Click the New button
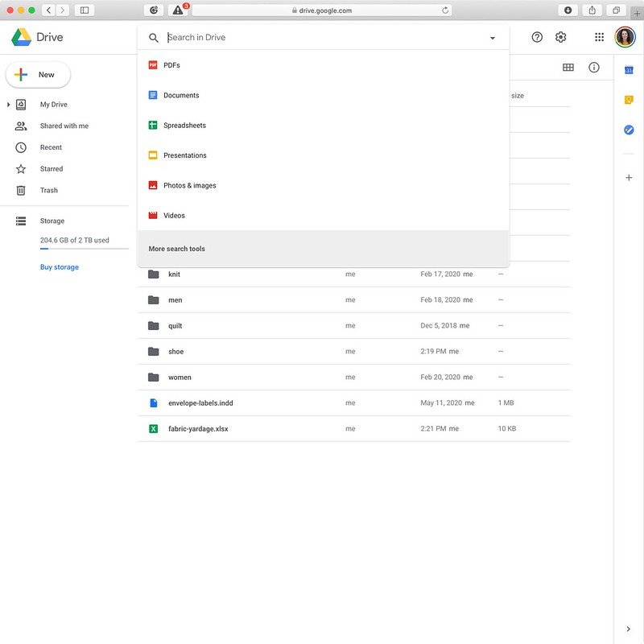644x644 pixels. 38,75
